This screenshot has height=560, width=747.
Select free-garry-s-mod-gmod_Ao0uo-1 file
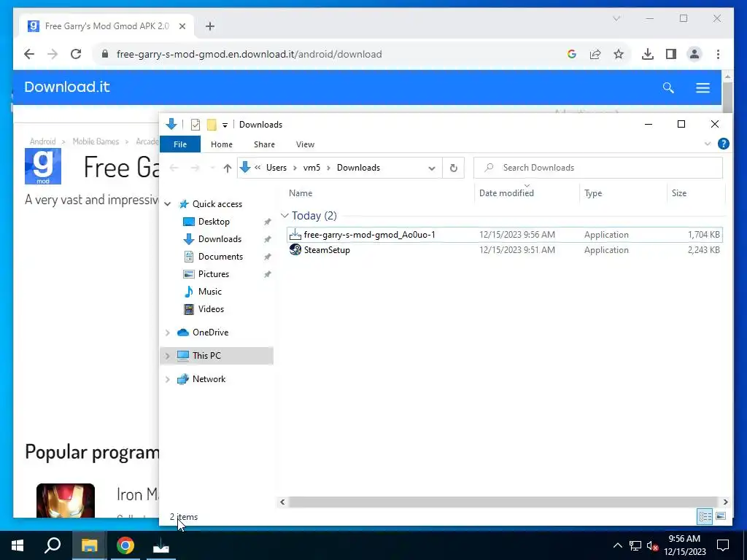pyautogui.click(x=505, y=235)
